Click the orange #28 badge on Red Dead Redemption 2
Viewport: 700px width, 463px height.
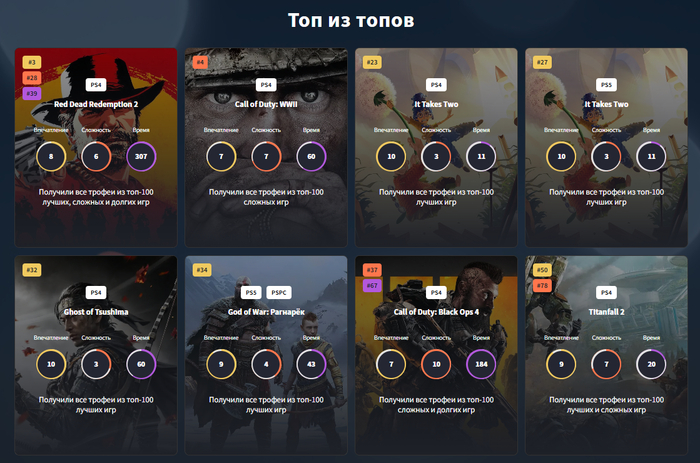(x=32, y=78)
